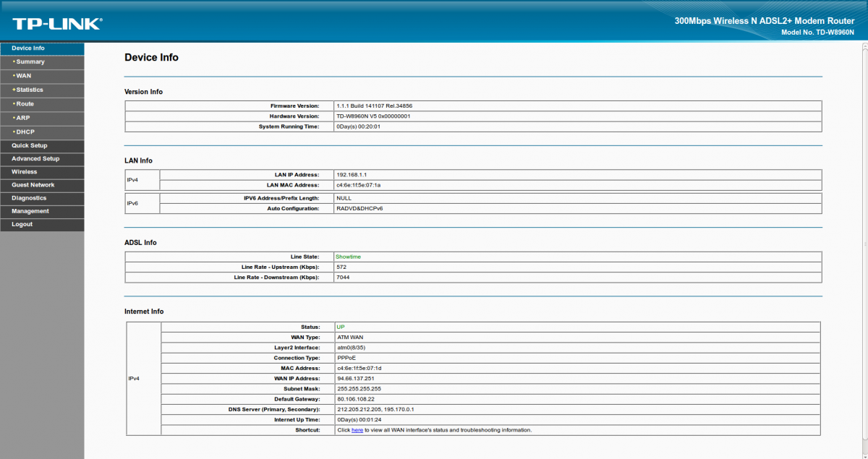Go to Quick Setup

pos(42,145)
